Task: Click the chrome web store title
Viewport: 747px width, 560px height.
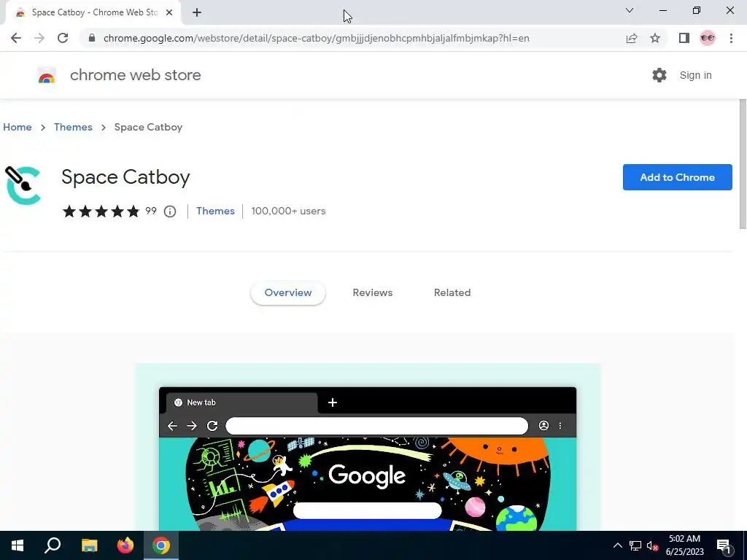Action: 135,75
